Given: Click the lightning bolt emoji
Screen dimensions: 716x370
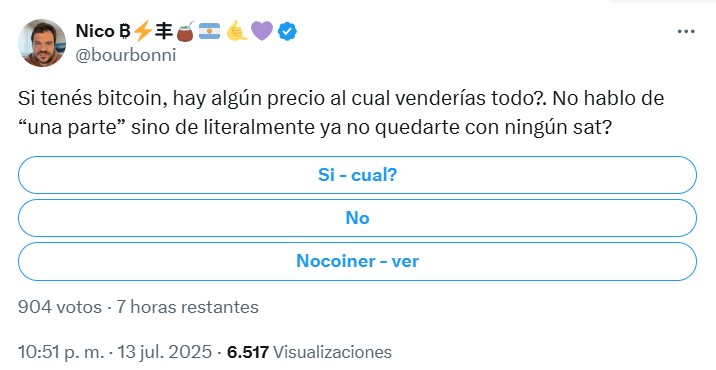Looking at the screenshot, I should 143,31.
